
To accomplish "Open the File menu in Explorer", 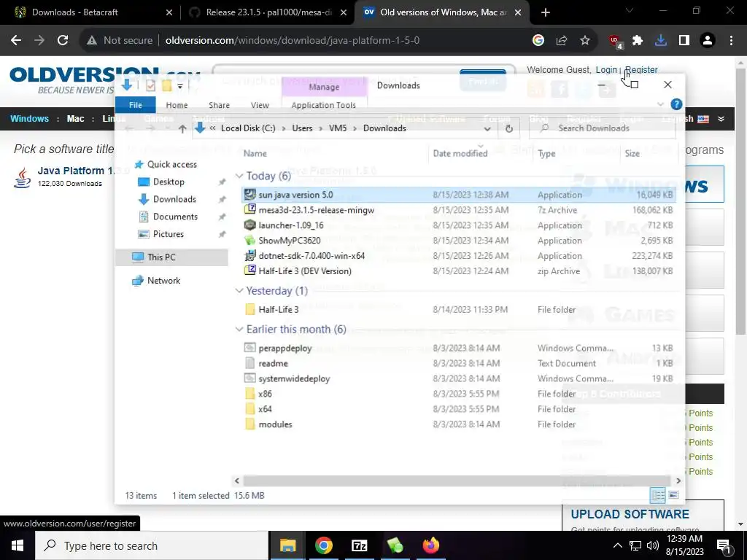I will click(135, 105).
